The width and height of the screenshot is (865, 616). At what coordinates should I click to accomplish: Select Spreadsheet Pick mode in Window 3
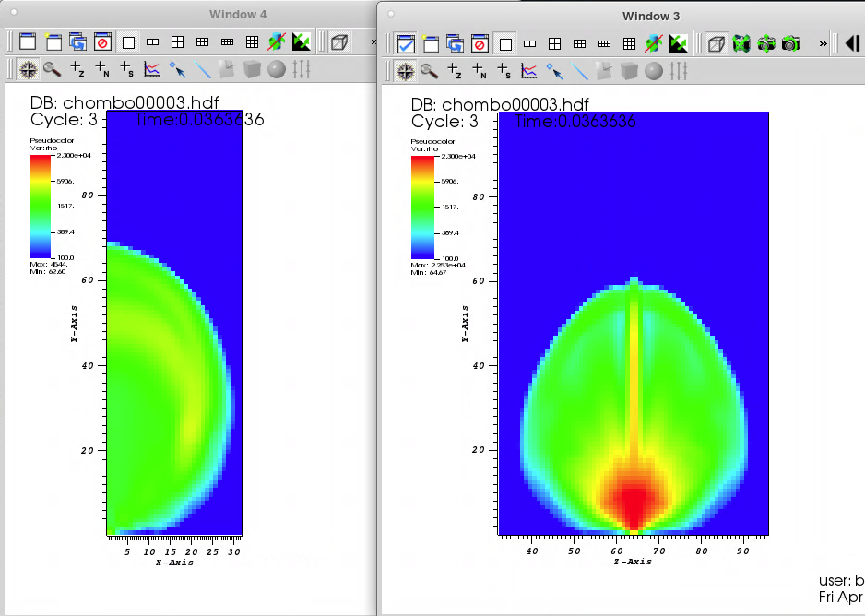coord(504,71)
